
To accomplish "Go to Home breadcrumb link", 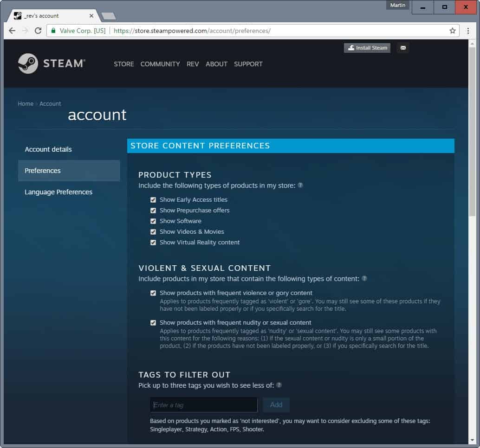I will (x=26, y=104).
